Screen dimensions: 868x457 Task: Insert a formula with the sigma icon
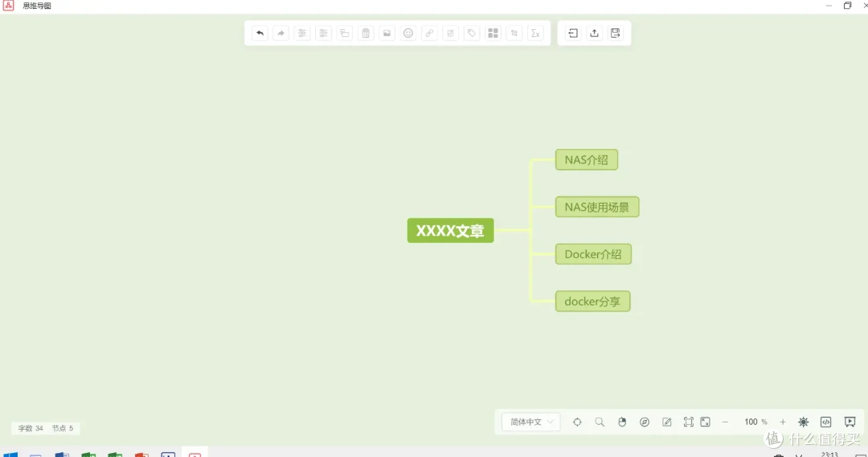[x=535, y=33]
